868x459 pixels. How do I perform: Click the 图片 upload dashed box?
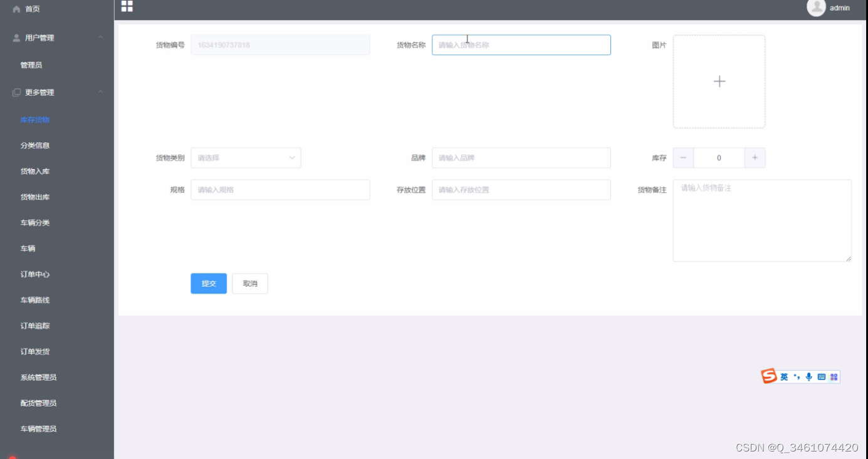[x=719, y=81]
